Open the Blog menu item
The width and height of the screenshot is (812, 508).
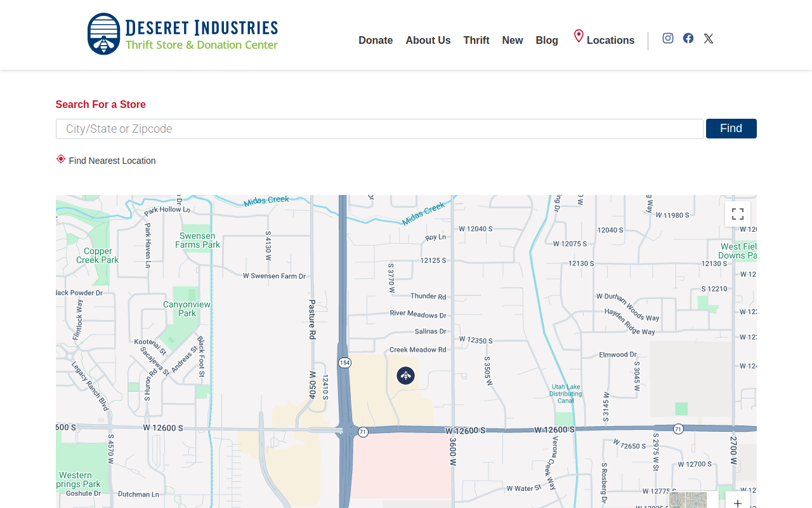pos(547,40)
